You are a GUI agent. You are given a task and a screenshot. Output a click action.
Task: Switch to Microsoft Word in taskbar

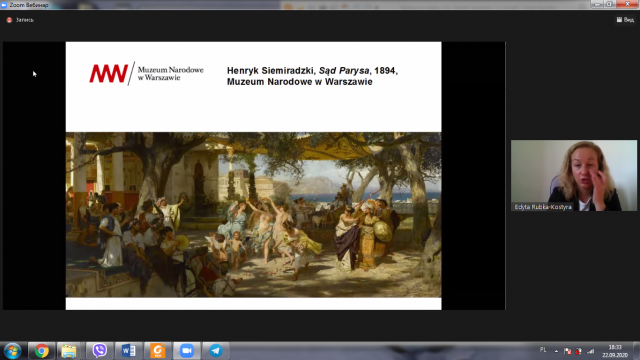pyautogui.click(x=129, y=351)
